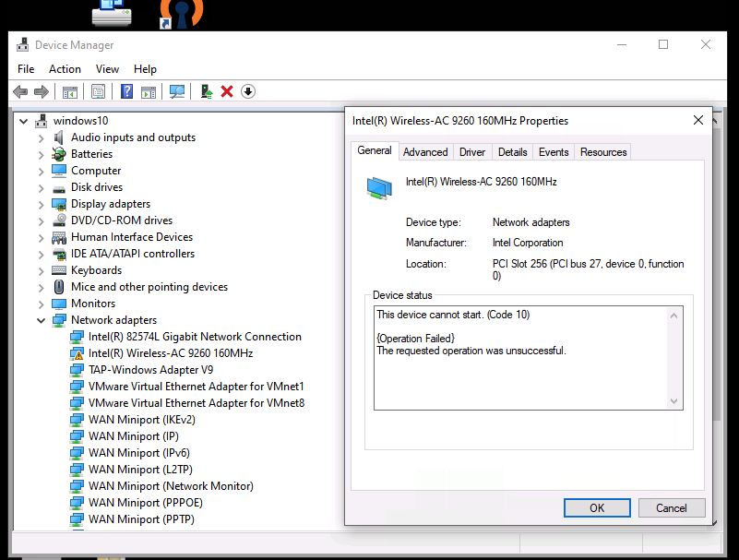
Task: Switch to the Events tab
Action: pos(554,152)
